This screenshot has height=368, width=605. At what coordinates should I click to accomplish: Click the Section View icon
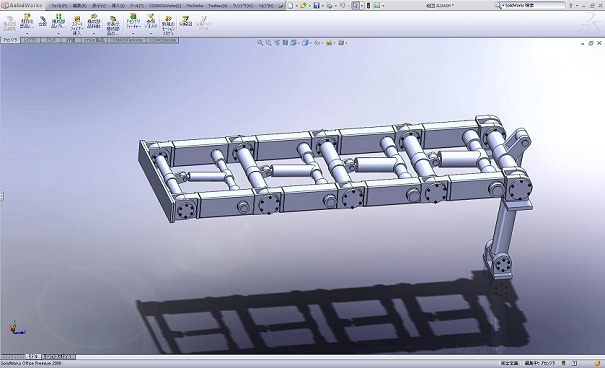tap(285, 43)
